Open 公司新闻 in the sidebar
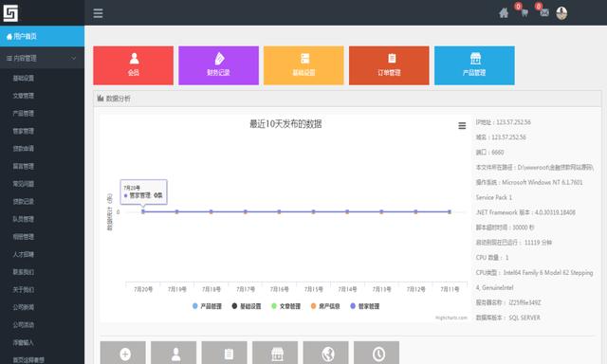This screenshot has height=364, width=607. tap(24, 307)
